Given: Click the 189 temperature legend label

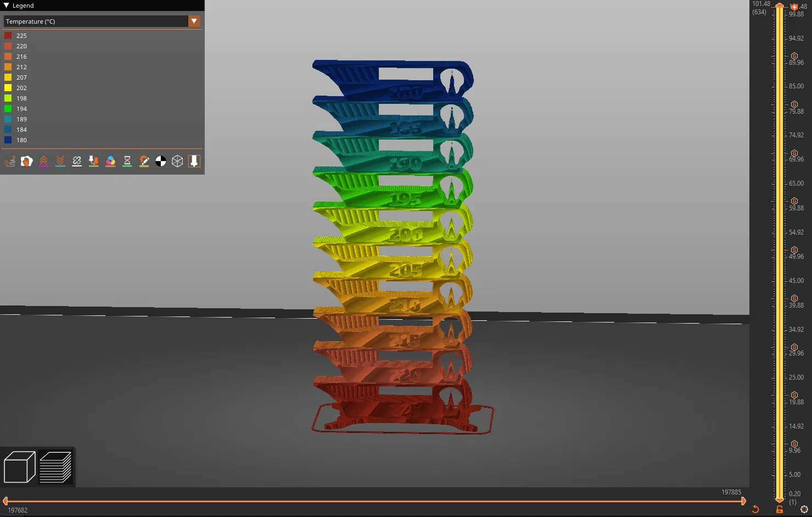Looking at the screenshot, I should click(x=21, y=119).
